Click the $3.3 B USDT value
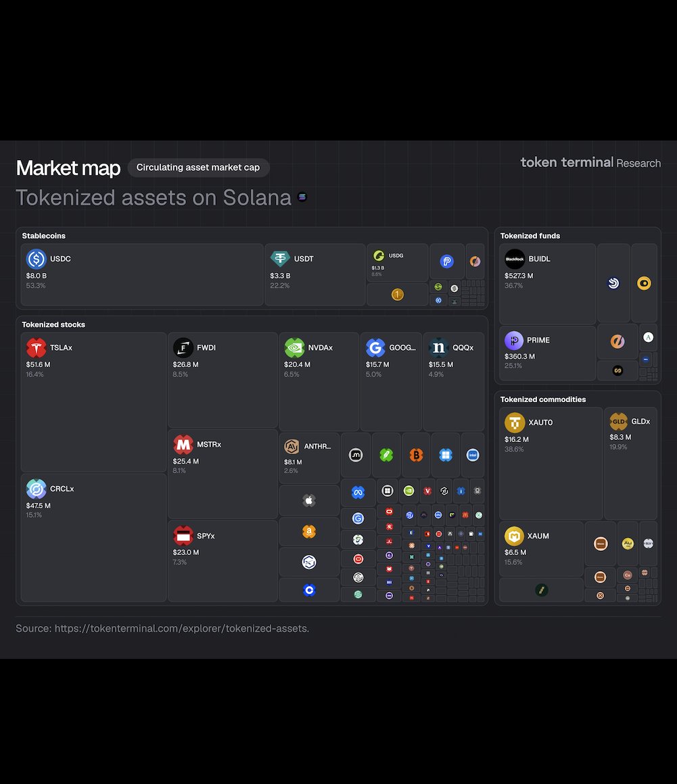This screenshot has height=784, width=677. click(x=280, y=276)
